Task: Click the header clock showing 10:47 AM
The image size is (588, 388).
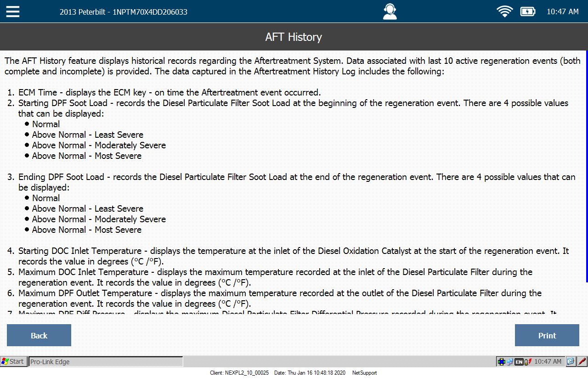Action: tap(562, 12)
